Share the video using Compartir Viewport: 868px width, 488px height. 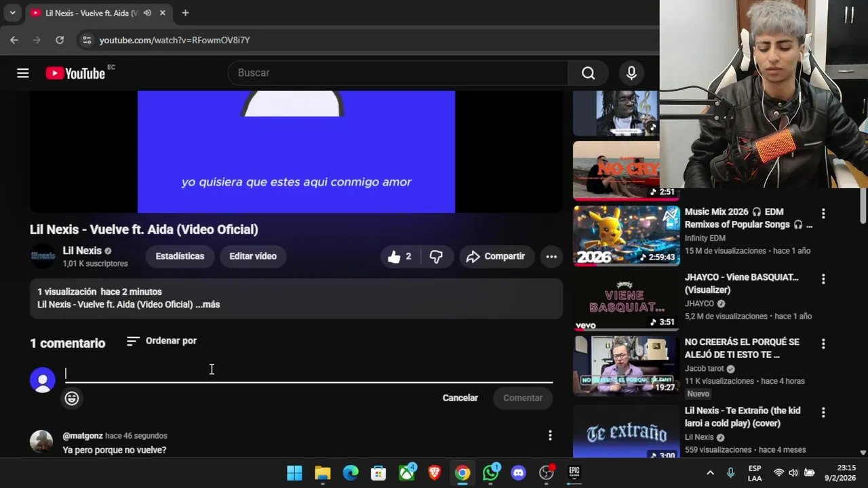(496, 256)
